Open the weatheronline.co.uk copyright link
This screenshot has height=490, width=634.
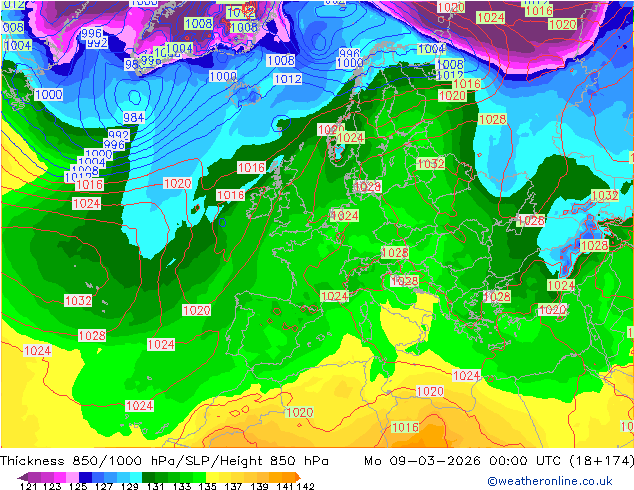[x=550, y=481]
